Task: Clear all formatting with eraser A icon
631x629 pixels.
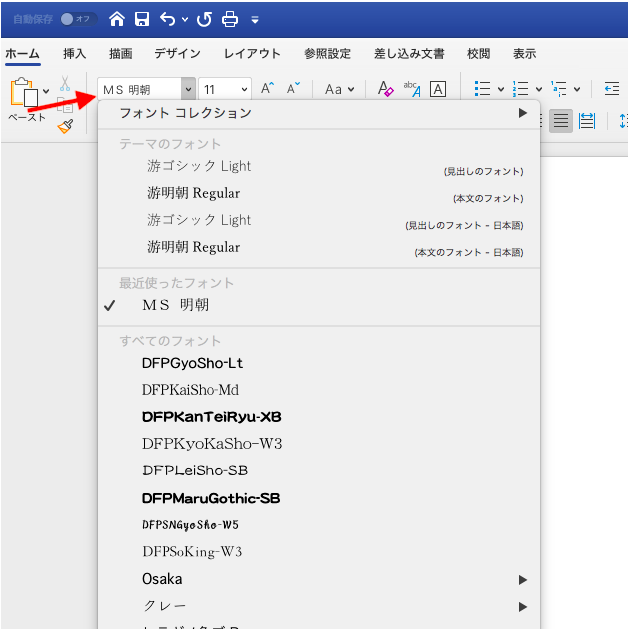Action: (385, 89)
